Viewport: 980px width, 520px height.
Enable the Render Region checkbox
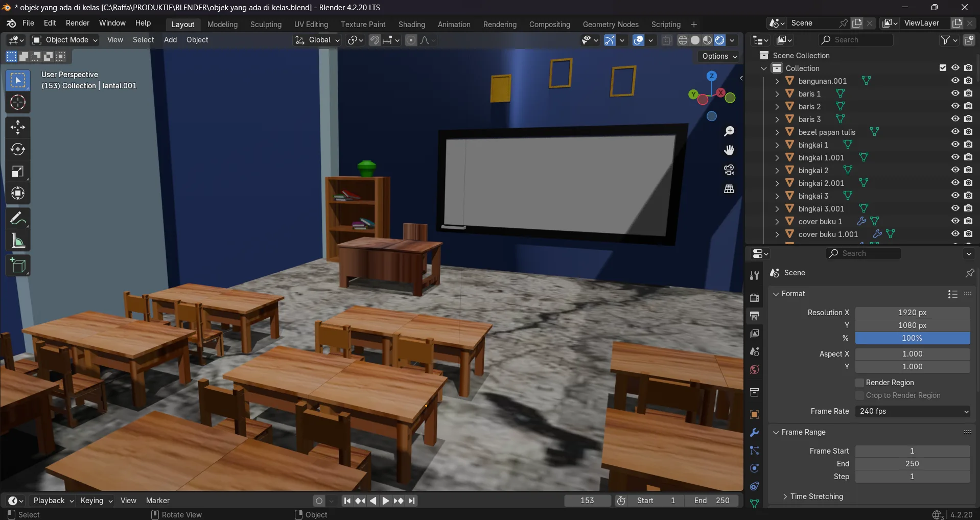click(x=859, y=383)
